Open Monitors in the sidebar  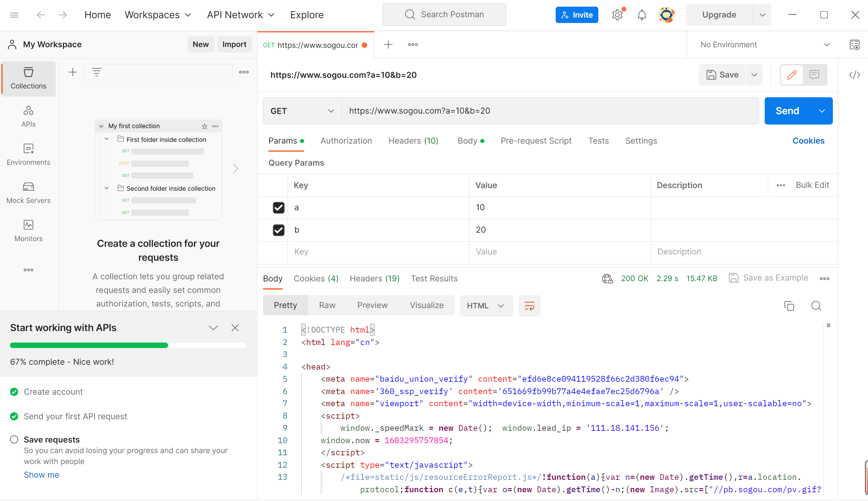point(28,231)
